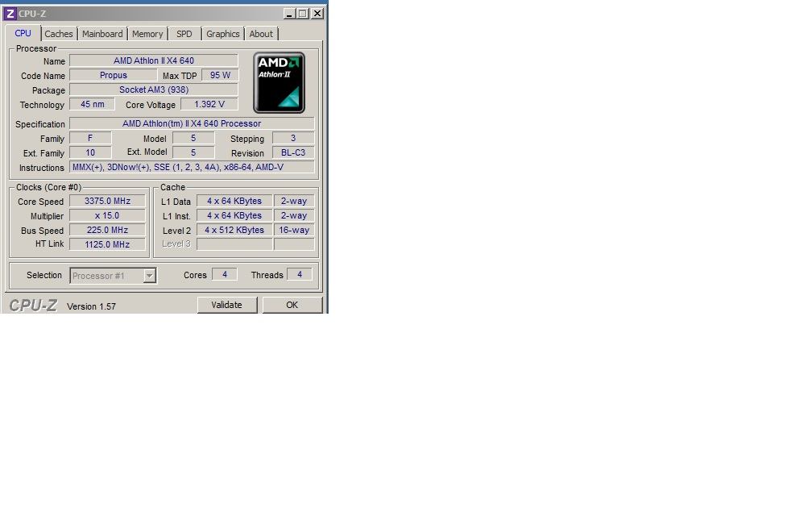This screenshot has width=812, height=508.
Task: Close the CPU-Z window
Action: pos(317,14)
